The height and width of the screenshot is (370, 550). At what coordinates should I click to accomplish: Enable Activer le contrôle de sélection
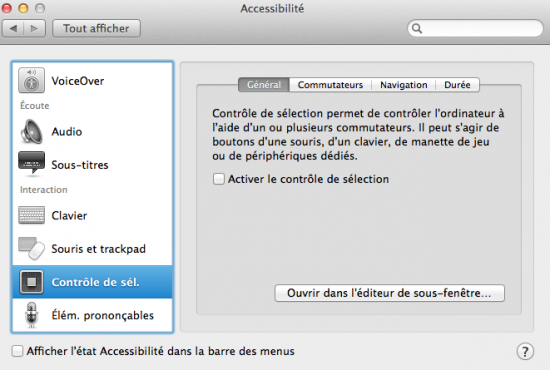click(x=219, y=179)
